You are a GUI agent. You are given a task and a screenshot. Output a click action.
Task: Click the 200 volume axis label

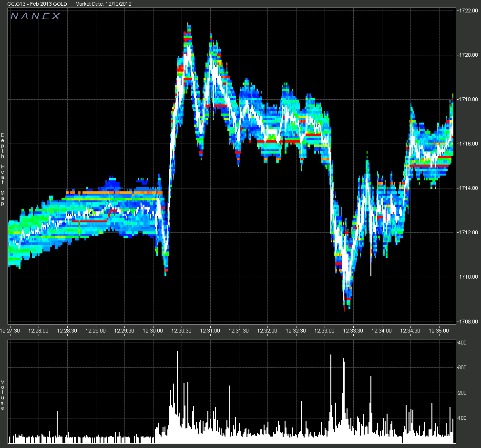point(462,393)
